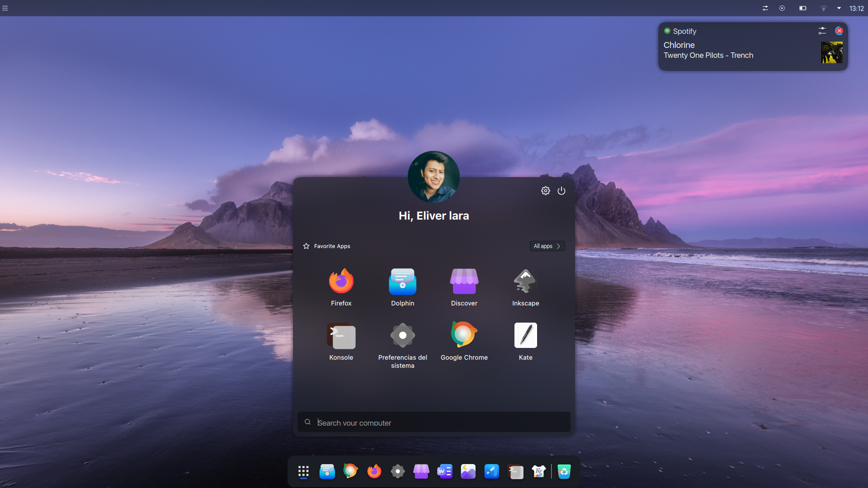Open the Word processor dock icon

444,472
